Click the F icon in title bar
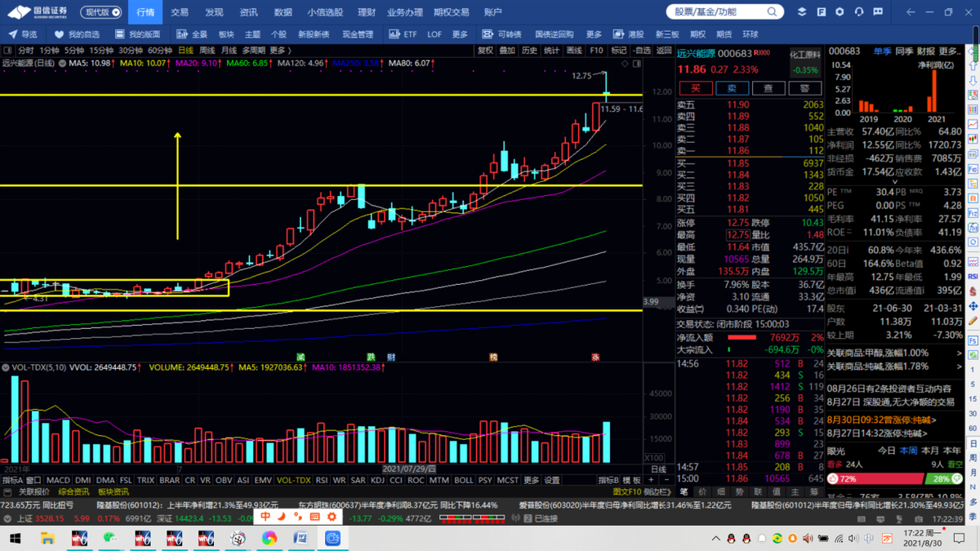Viewport: 980px width, 551px height. 822,12
